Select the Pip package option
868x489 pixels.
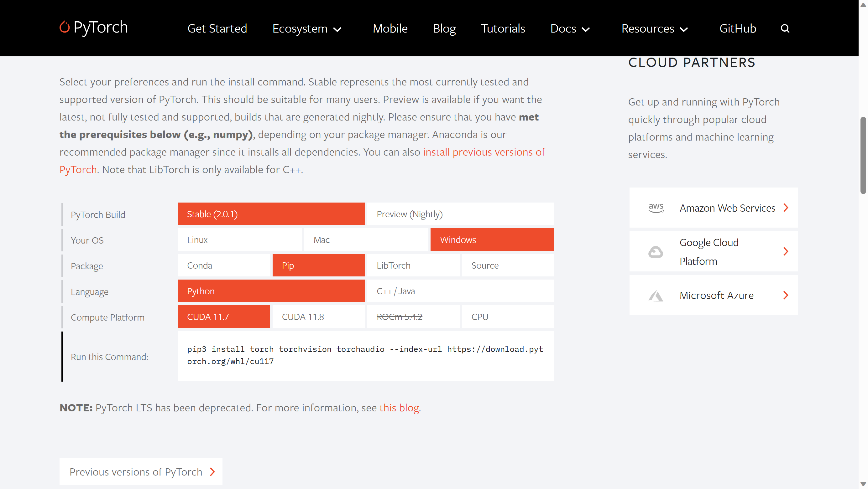[318, 265]
